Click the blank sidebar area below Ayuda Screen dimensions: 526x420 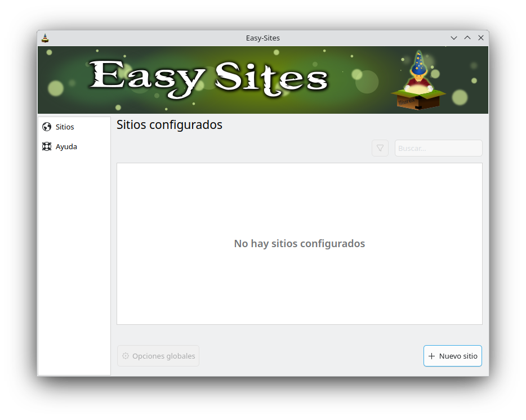pyautogui.click(x=73, y=253)
